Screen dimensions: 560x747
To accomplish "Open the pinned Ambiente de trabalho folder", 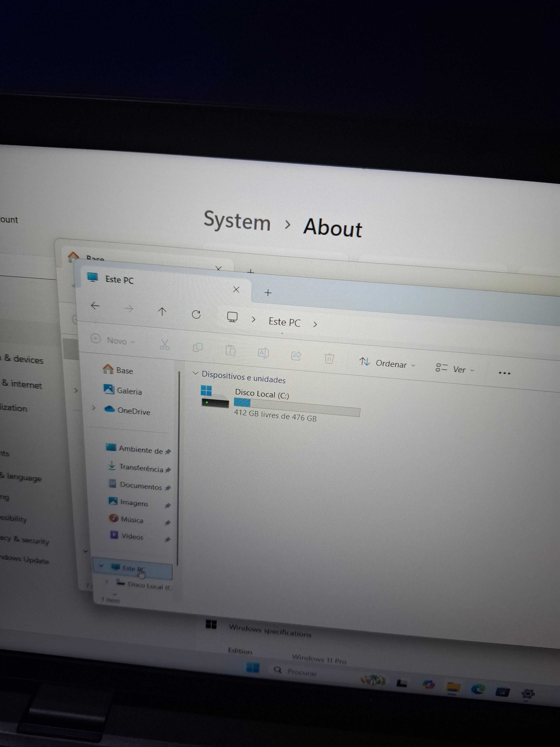I will 138,449.
